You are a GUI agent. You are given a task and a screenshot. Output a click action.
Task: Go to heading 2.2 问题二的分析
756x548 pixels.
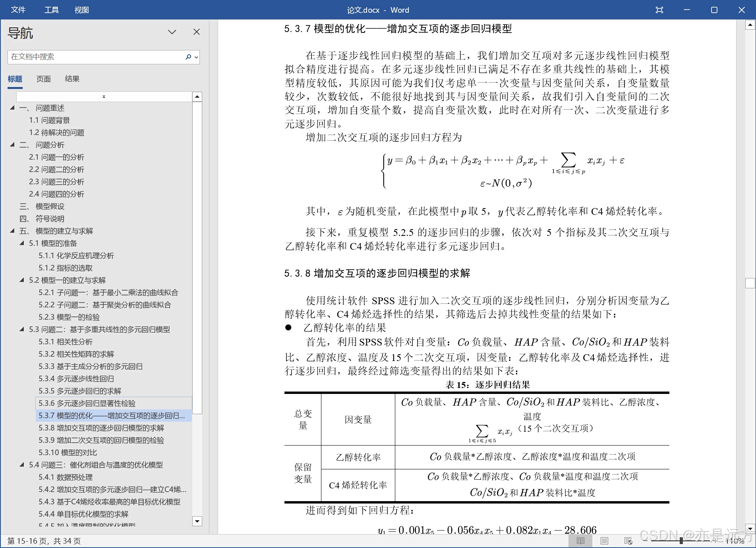click(56, 170)
